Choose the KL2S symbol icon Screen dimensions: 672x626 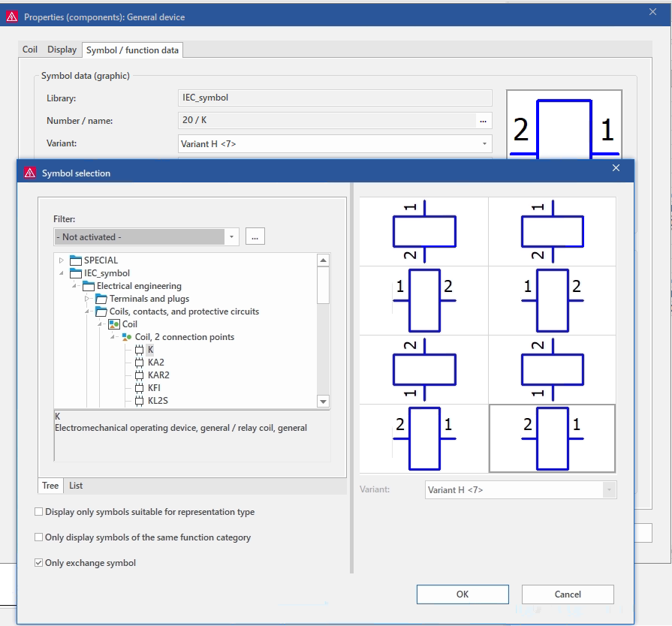tap(139, 401)
